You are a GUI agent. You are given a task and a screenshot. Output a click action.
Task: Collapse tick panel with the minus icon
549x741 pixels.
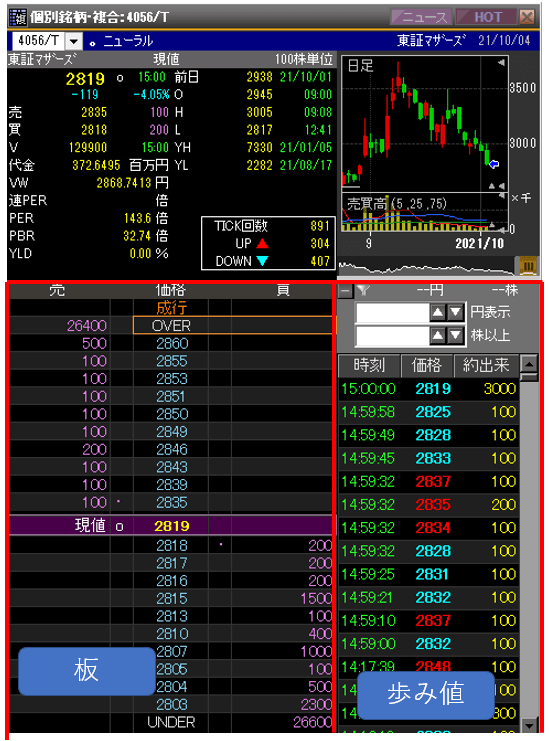click(345, 290)
